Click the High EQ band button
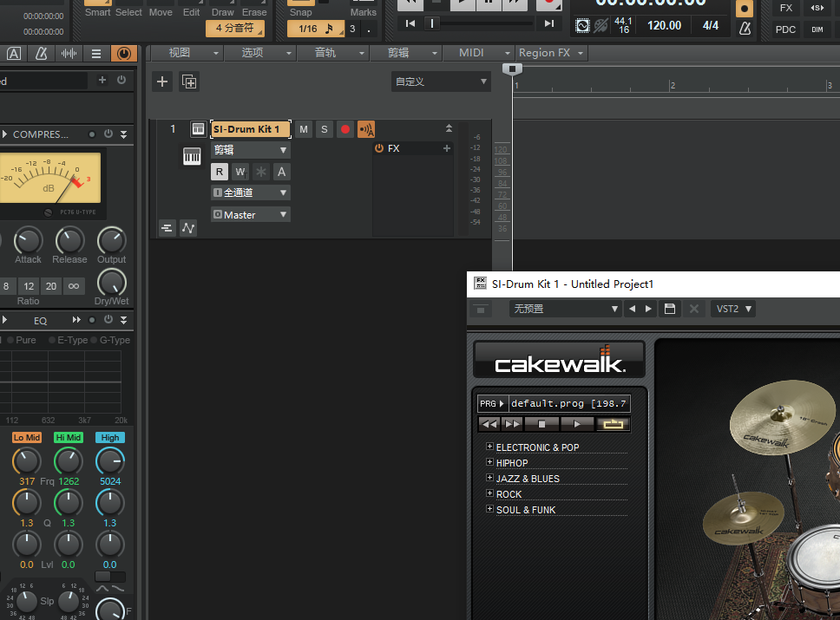 click(x=110, y=437)
